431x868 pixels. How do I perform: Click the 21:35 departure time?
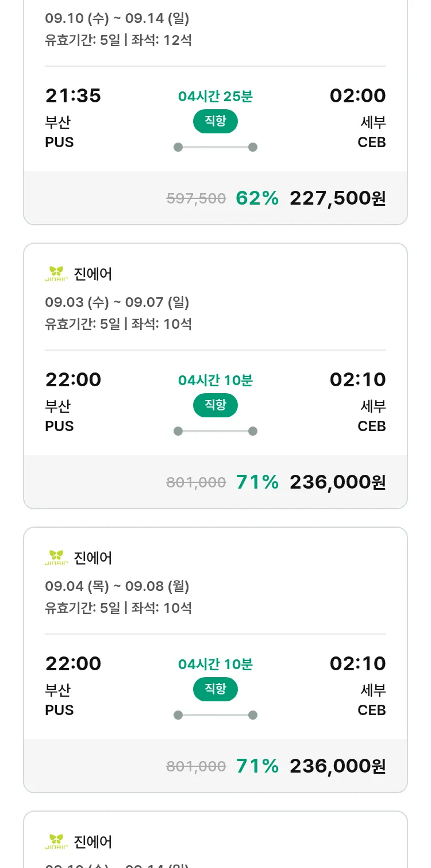pyautogui.click(x=73, y=95)
